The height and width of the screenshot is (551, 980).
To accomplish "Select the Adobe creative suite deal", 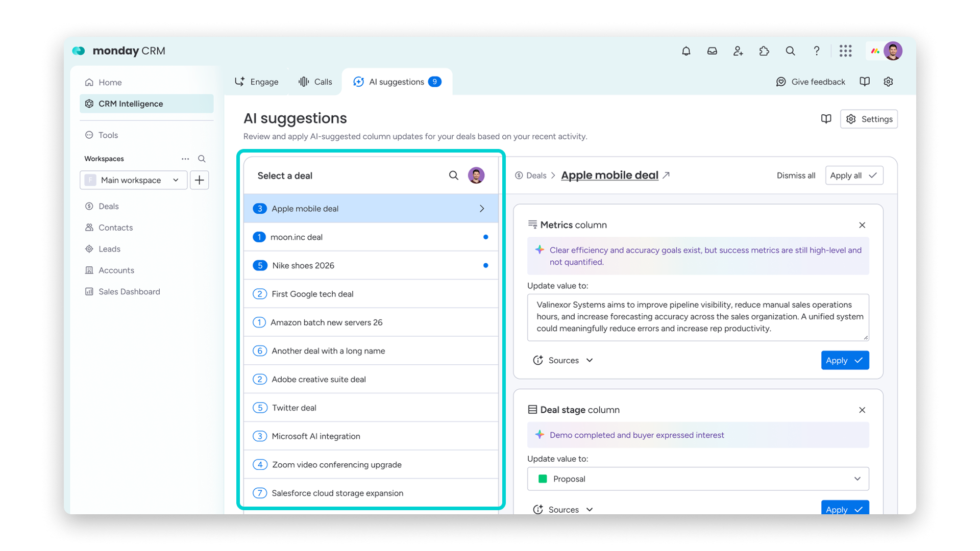I will pyautogui.click(x=371, y=380).
